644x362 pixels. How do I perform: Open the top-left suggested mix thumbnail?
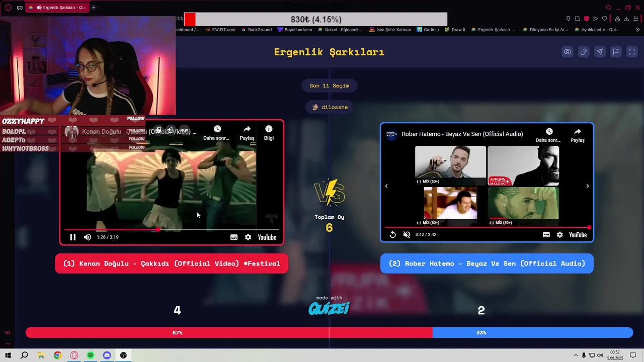[x=451, y=165]
